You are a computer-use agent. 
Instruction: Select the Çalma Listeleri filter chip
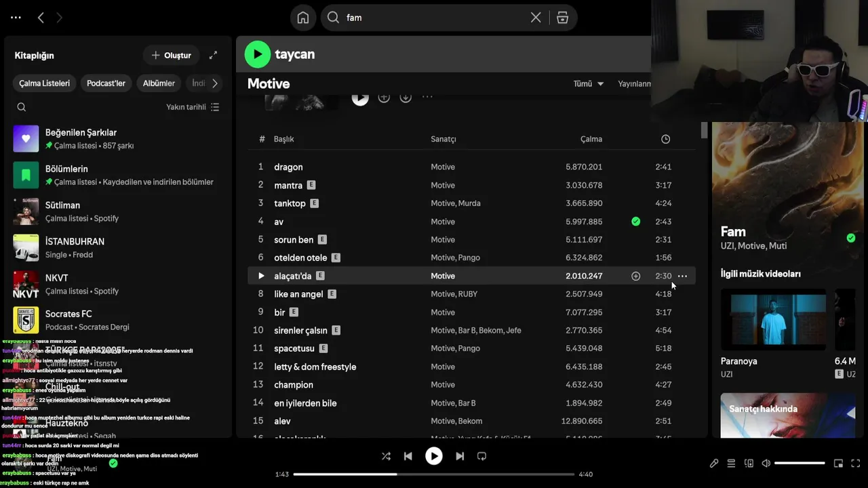point(44,83)
